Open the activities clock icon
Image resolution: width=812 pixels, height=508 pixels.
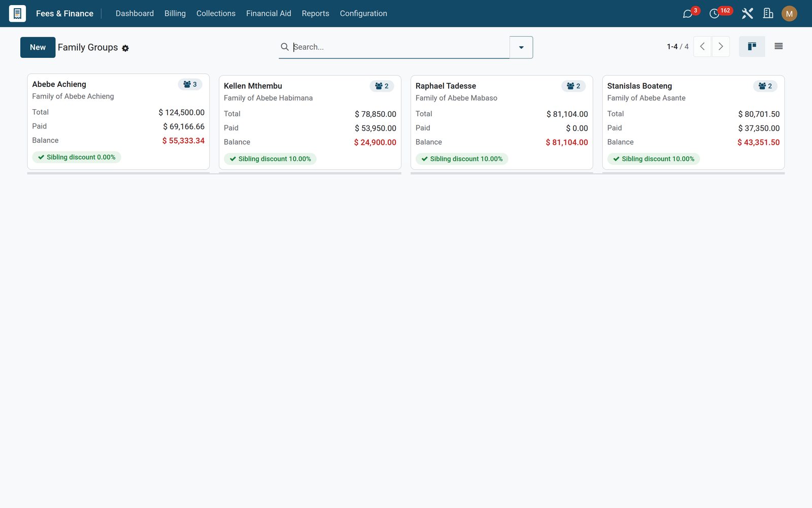click(x=714, y=14)
